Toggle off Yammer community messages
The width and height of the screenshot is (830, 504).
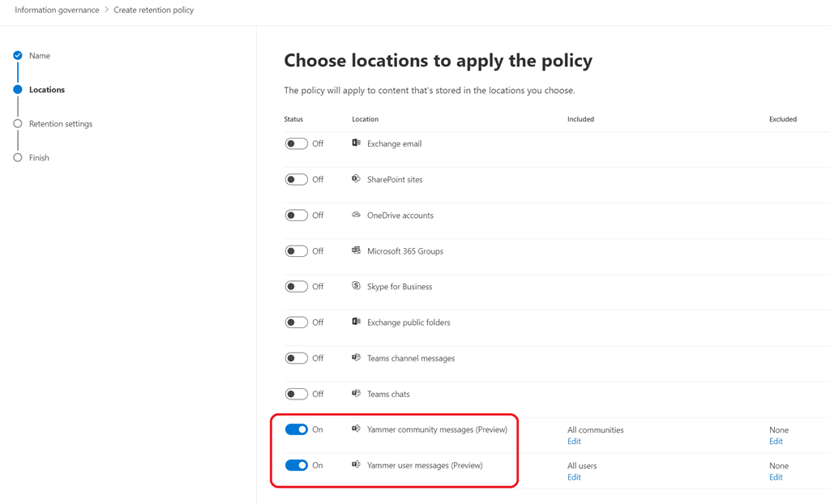click(296, 429)
